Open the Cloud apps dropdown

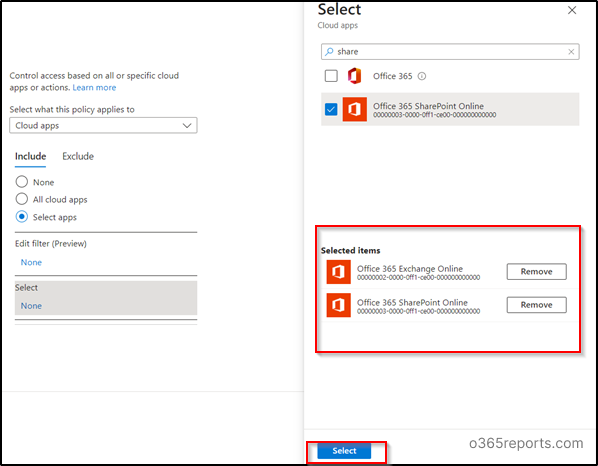click(x=103, y=125)
